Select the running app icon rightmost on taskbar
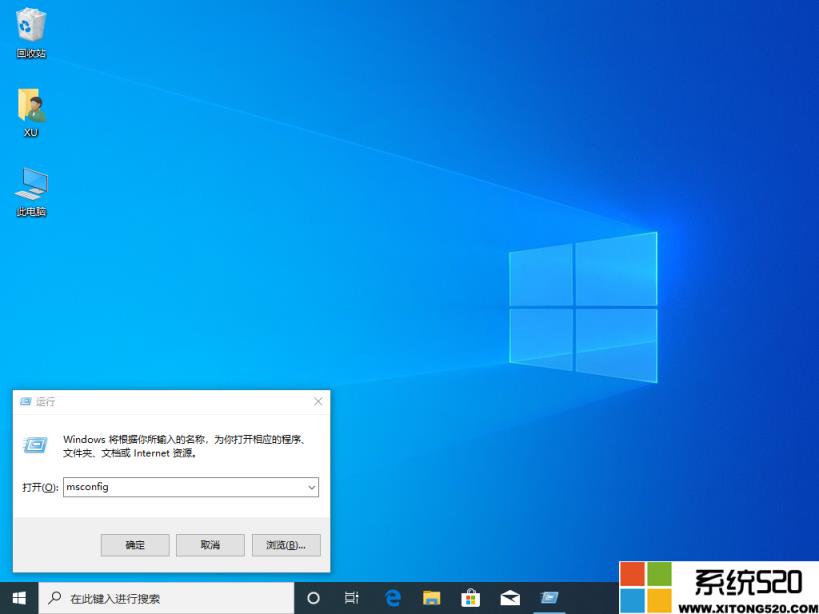This screenshot has width=819, height=614. tap(549, 596)
